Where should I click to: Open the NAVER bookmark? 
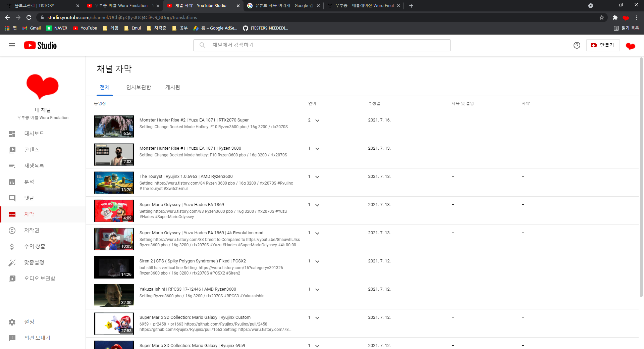click(x=57, y=28)
